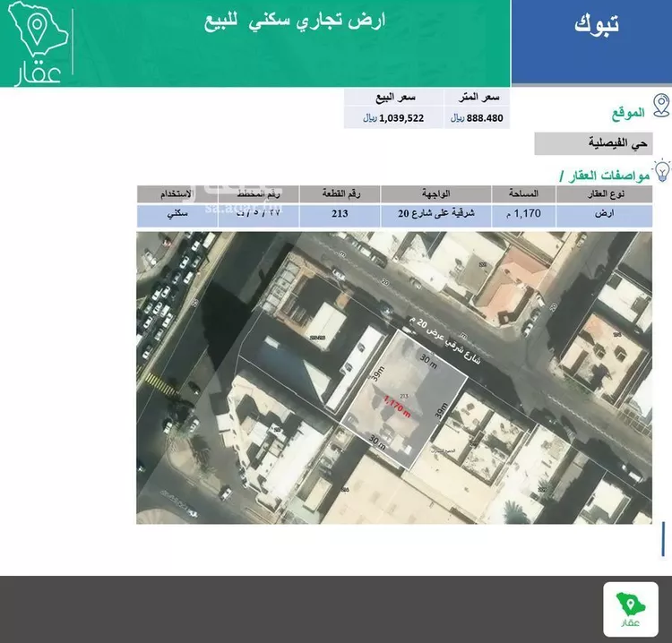Click the highlighted plot 213 on the aerial map
The height and width of the screenshot is (643, 672).
[x=404, y=399]
